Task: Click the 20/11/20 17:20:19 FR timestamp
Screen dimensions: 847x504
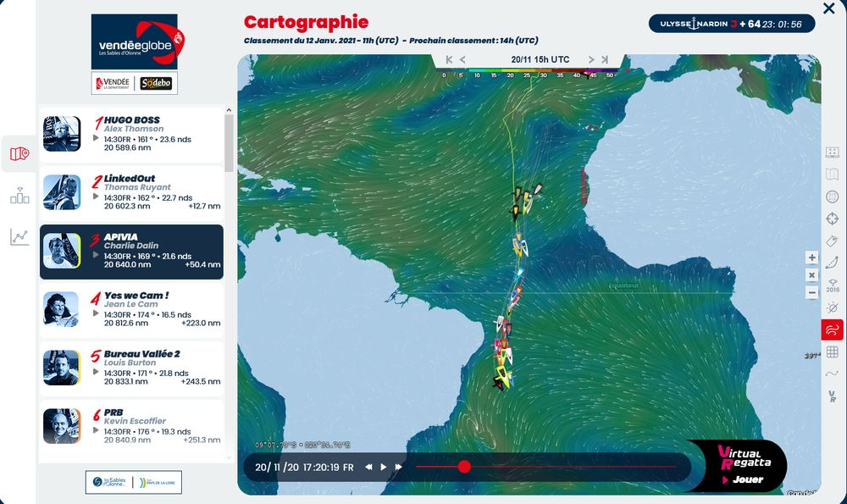Action: tap(304, 468)
